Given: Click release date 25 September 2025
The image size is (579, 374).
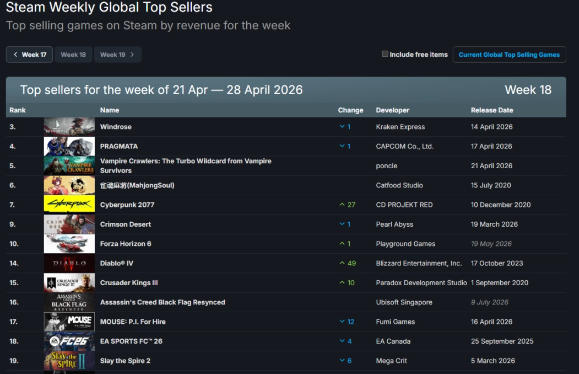Looking at the screenshot, I should pos(502,341).
